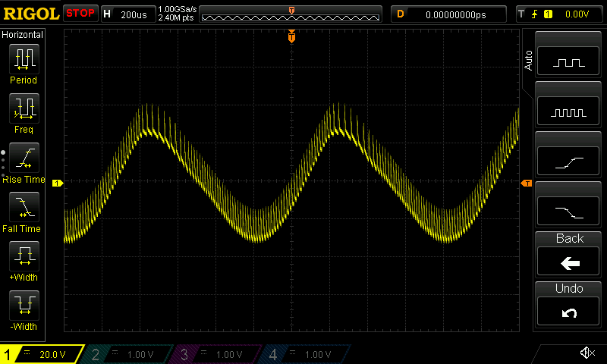Choose the Rise Time measurement icon

pyautogui.click(x=24, y=158)
